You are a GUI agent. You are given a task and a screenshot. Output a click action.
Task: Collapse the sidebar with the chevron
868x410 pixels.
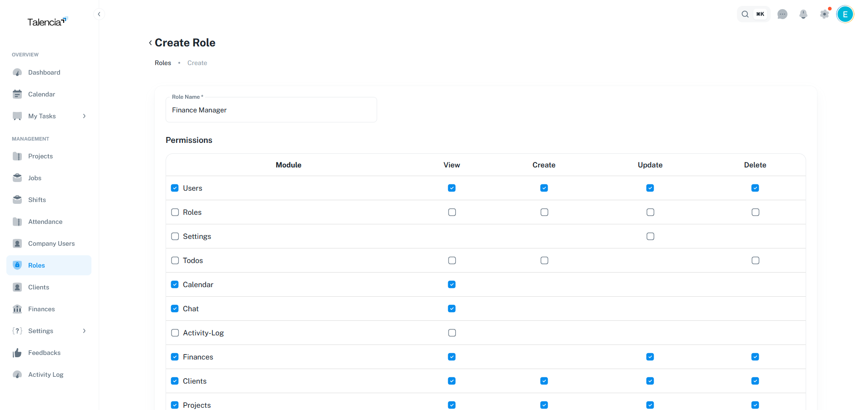click(99, 14)
